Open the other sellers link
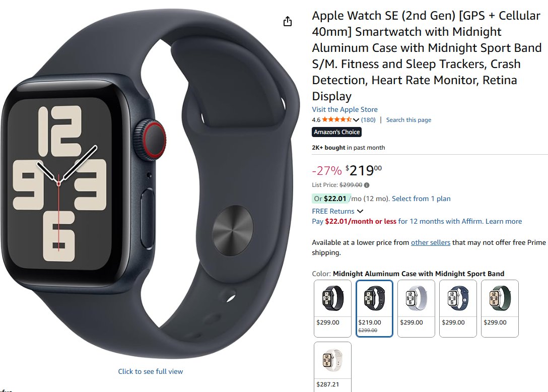Viewport: 548px width, 392px height. coord(430,242)
